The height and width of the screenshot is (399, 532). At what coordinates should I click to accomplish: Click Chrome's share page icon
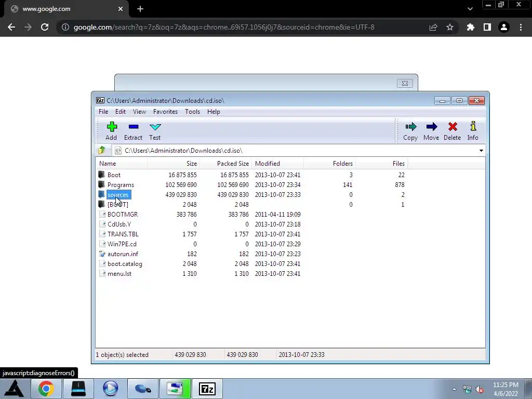pyautogui.click(x=433, y=27)
